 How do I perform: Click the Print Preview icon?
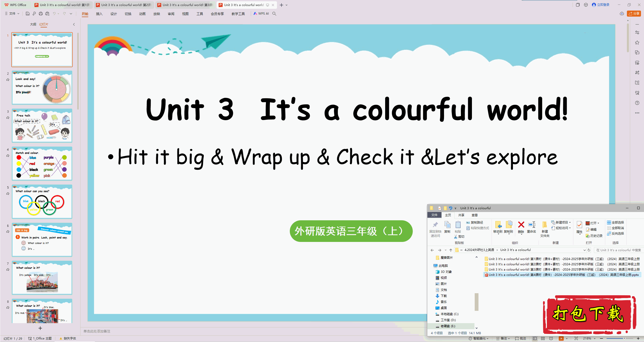47,14
